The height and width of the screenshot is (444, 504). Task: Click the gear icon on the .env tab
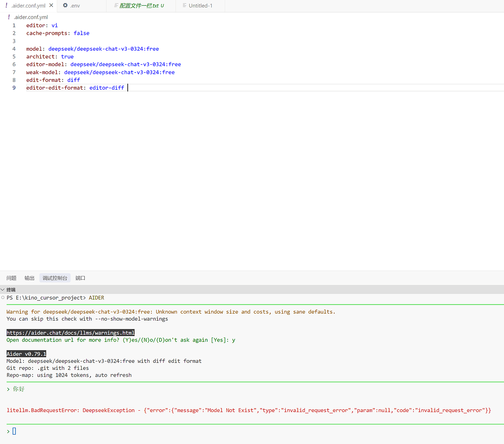pyautogui.click(x=65, y=5)
